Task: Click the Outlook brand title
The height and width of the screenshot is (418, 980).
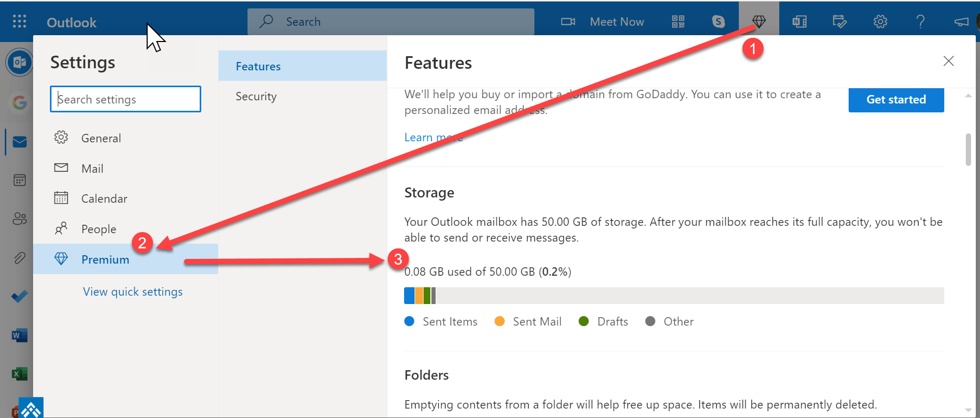Action: click(71, 23)
